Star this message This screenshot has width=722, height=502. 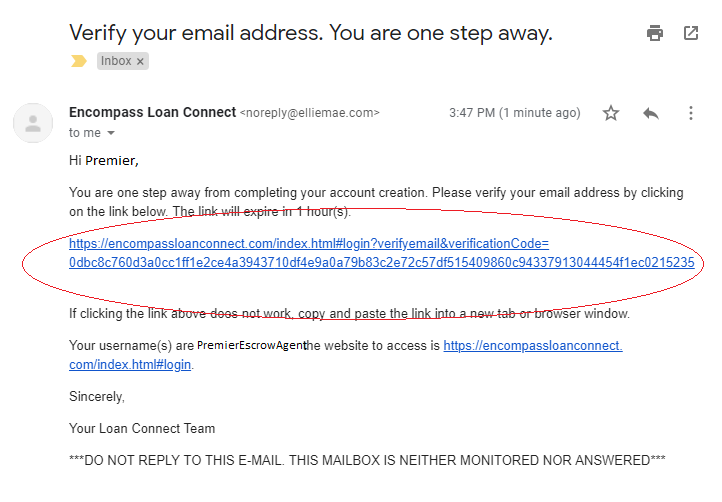click(611, 113)
